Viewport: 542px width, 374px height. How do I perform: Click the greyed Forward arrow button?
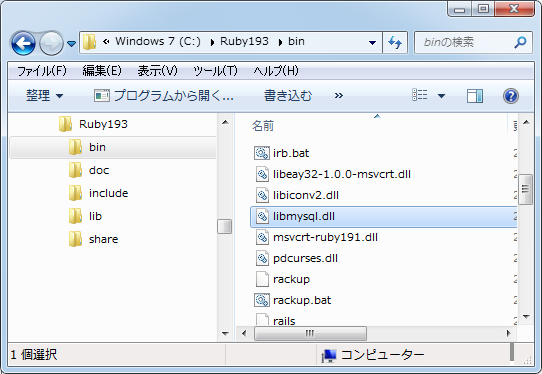(x=51, y=43)
